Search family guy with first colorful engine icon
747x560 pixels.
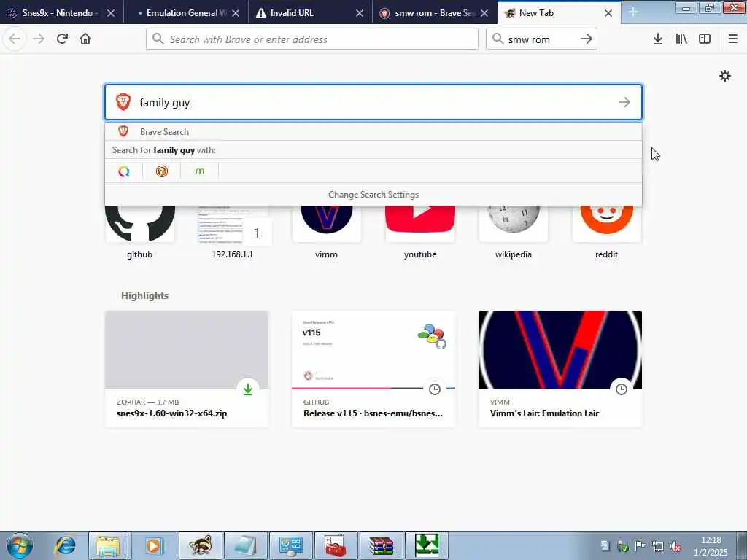(x=124, y=171)
